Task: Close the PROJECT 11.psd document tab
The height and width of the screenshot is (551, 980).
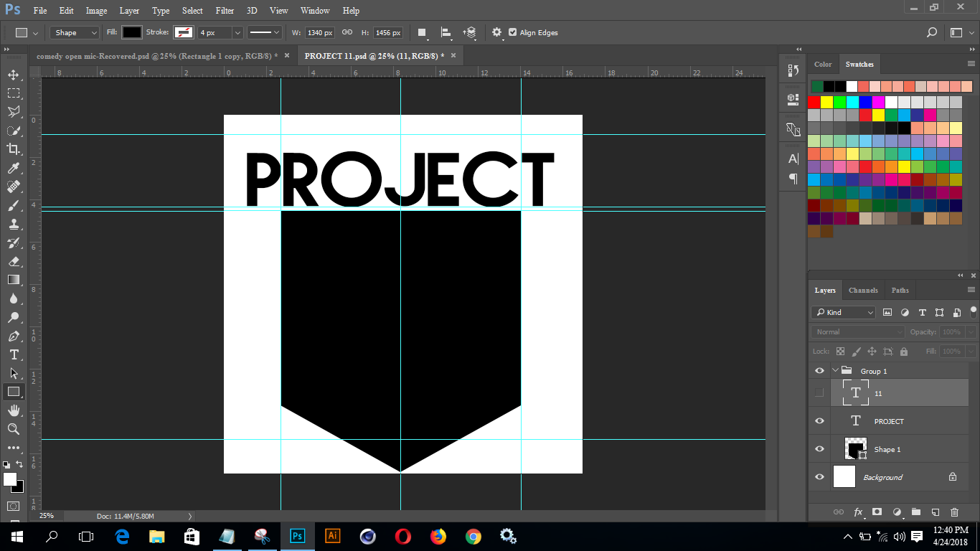Action: point(453,55)
